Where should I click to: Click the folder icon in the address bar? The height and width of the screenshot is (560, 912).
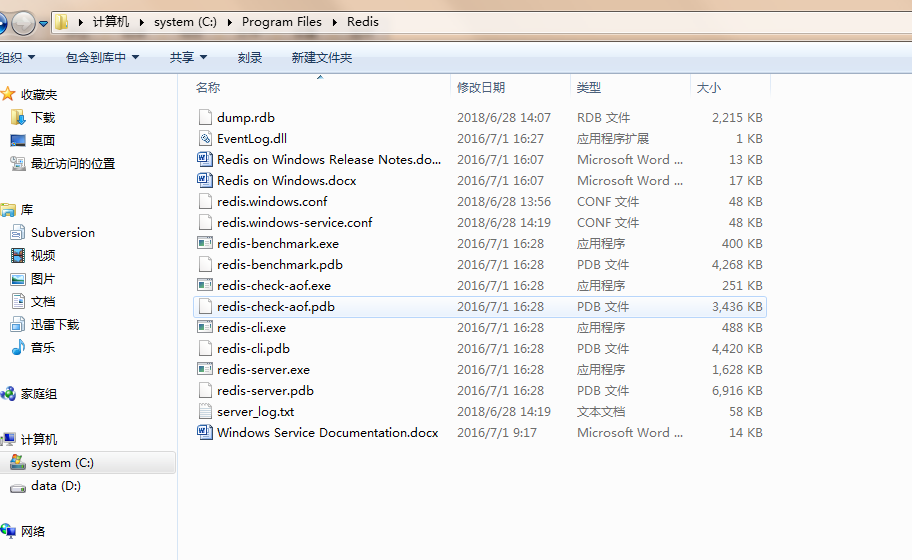pos(62,22)
